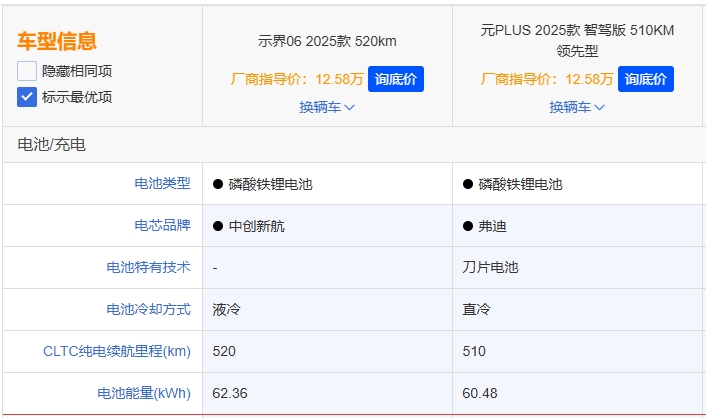The height and width of the screenshot is (418, 706).
Task: Click the 60.48 battery energy value
Action: pos(480,393)
